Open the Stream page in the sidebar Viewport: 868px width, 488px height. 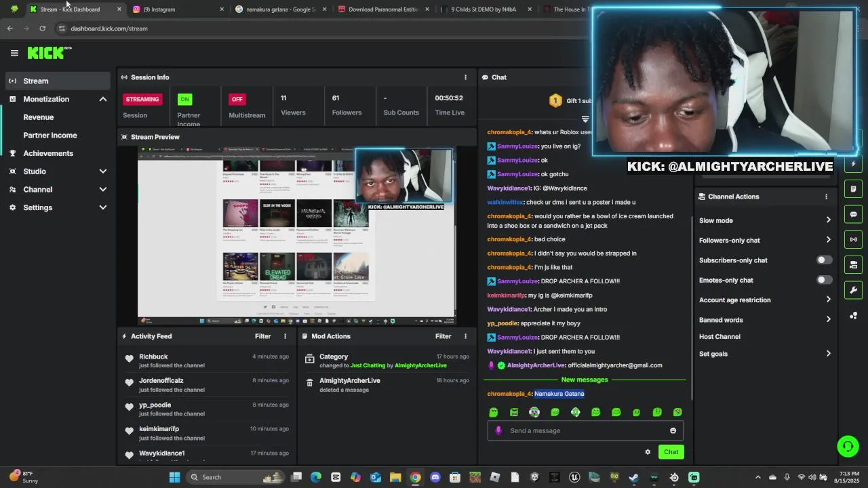click(x=57, y=81)
